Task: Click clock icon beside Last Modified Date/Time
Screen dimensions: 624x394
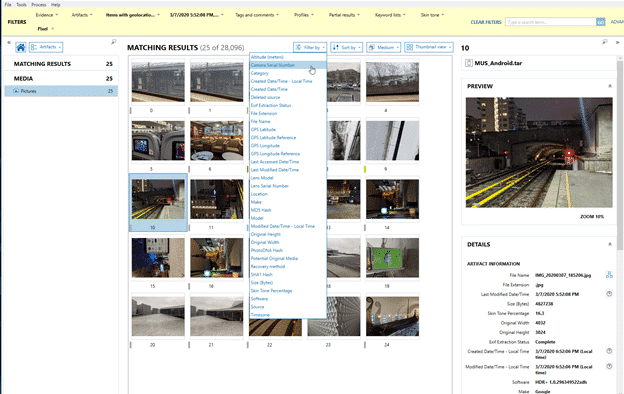Action: (x=609, y=294)
